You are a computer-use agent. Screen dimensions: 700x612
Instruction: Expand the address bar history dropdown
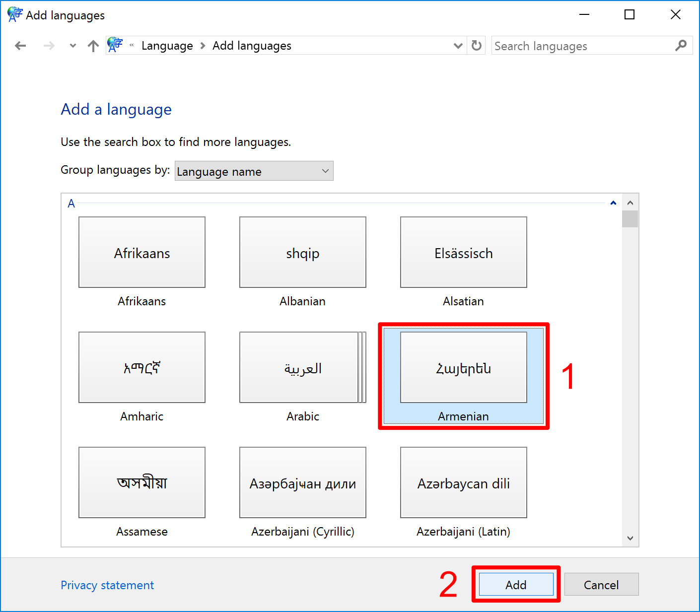point(458,46)
